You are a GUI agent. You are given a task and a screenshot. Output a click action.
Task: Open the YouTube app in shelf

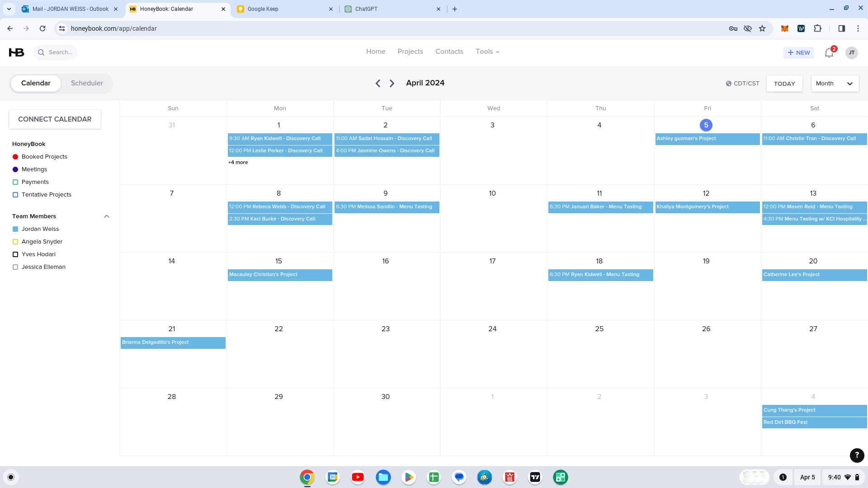[358, 477]
